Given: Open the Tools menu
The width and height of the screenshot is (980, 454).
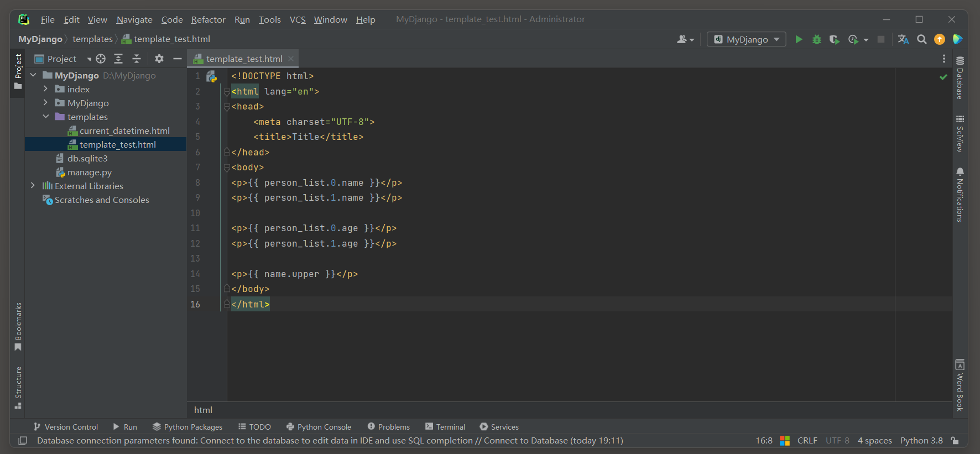Looking at the screenshot, I should [269, 19].
